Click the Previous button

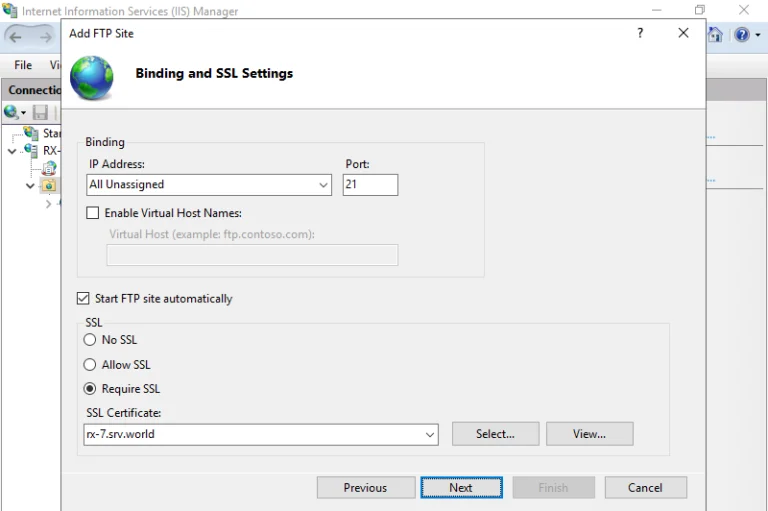pyautogui.click(x=366, y=487)
